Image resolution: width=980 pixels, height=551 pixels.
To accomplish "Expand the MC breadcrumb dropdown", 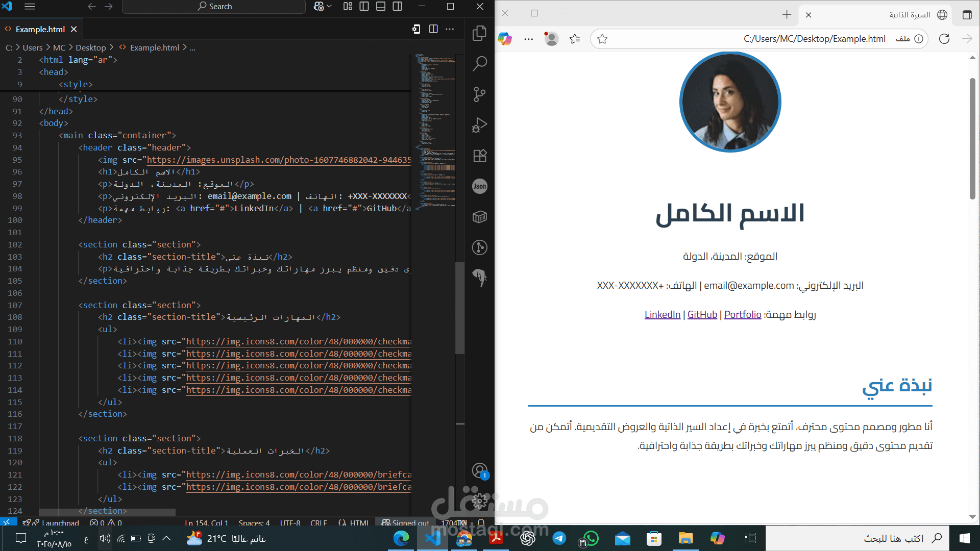I will pyautogui.click(x=59, y=47).
